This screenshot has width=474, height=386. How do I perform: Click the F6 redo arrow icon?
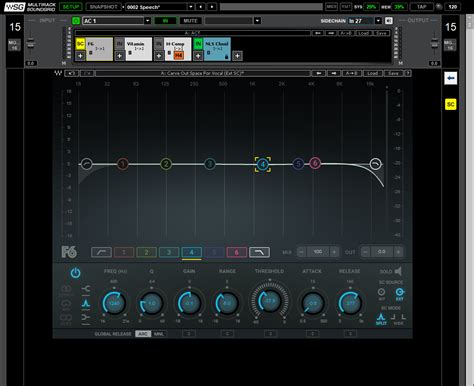click(87, 73)
